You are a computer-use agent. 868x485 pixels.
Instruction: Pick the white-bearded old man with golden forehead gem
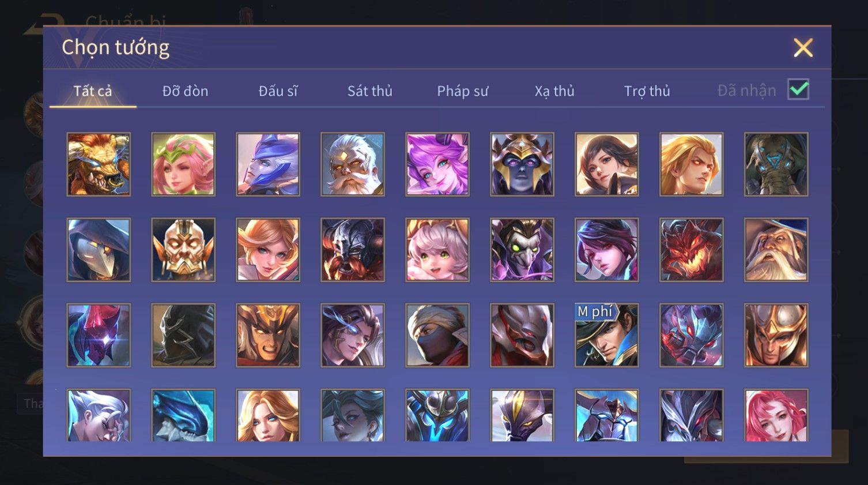[x=353, y=164]
